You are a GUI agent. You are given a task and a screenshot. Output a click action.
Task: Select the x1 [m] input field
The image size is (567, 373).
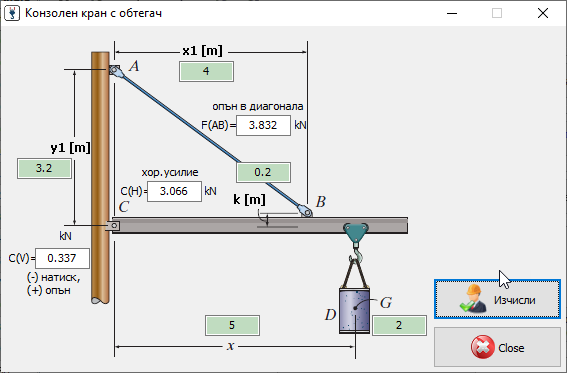(x=206, y=71)
